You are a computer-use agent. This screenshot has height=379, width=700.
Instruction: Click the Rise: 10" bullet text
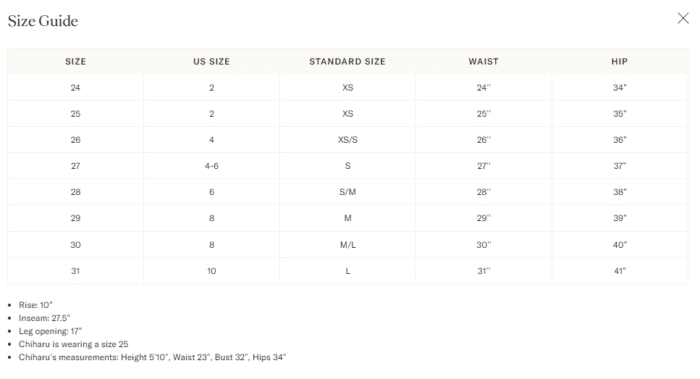point(36,305)
